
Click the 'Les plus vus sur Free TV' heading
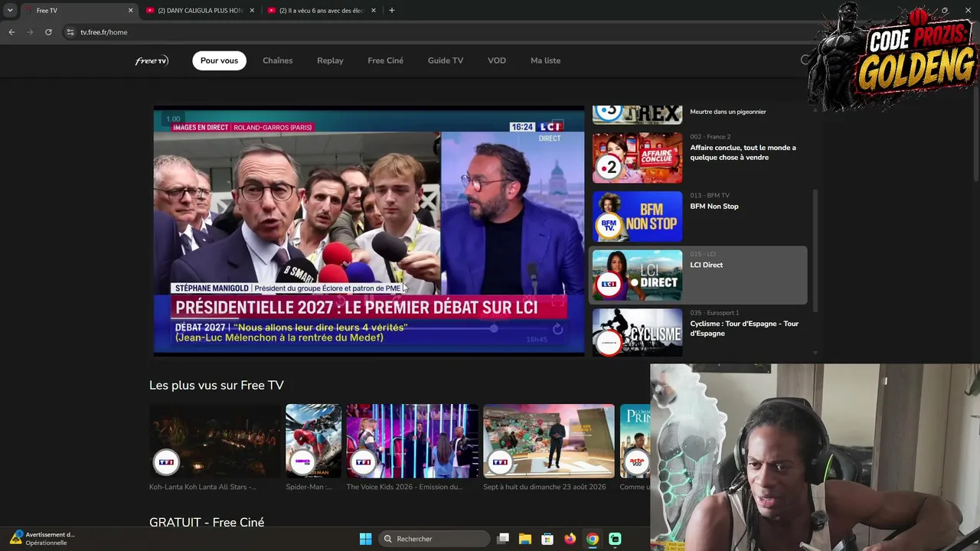pyautogui.click(x=217, y=385)
